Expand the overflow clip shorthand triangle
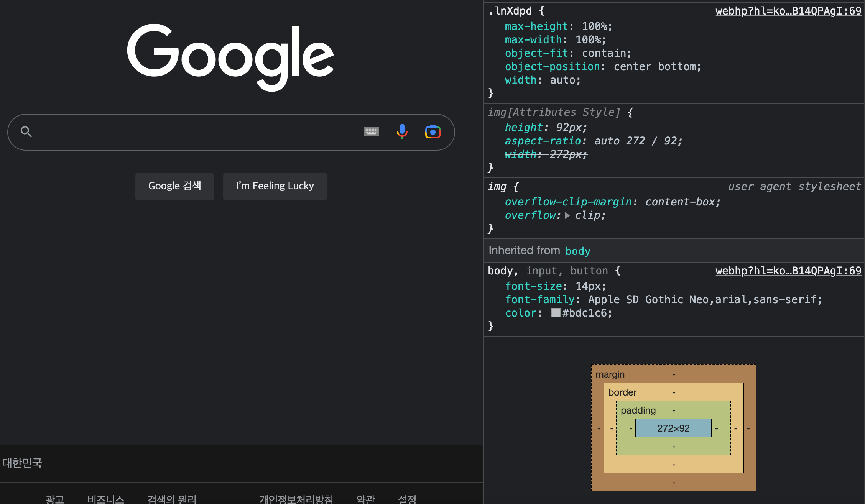 [567, 215]
